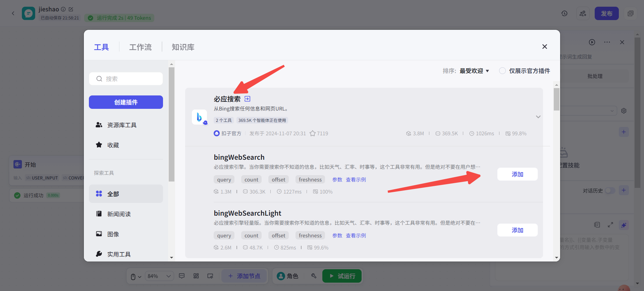
Task: Open the three-dot more menu in side panel
Action: 607,42
